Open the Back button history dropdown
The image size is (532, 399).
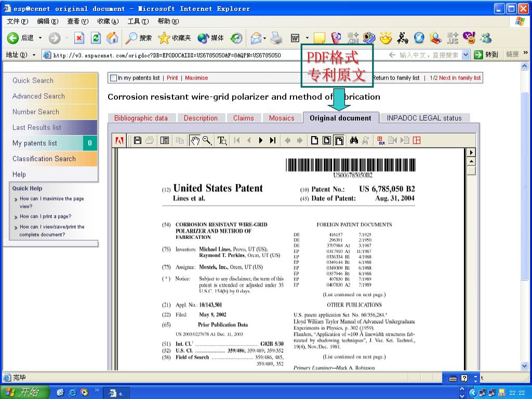point(40,38)
